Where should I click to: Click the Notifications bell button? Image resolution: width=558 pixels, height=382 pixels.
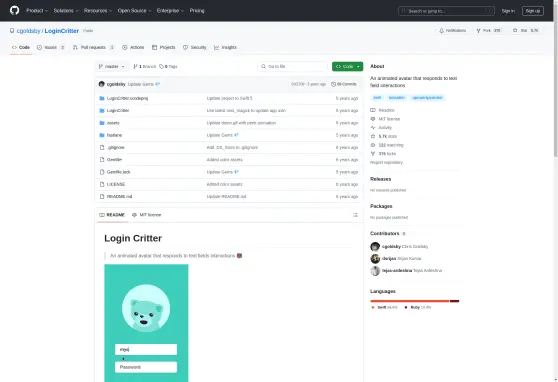452,31
